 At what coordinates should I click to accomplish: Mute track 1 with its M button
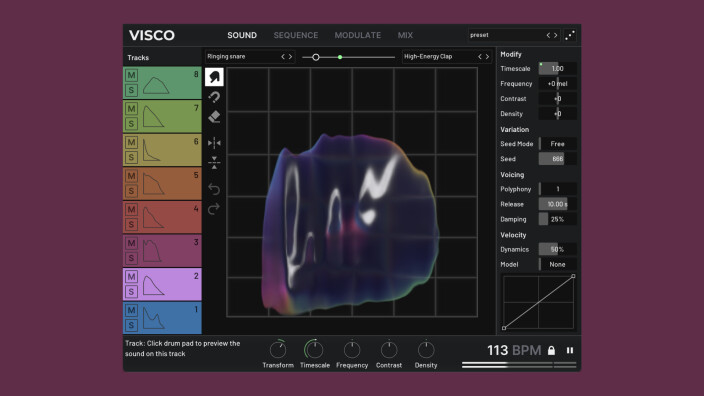(x=131, y=310)
